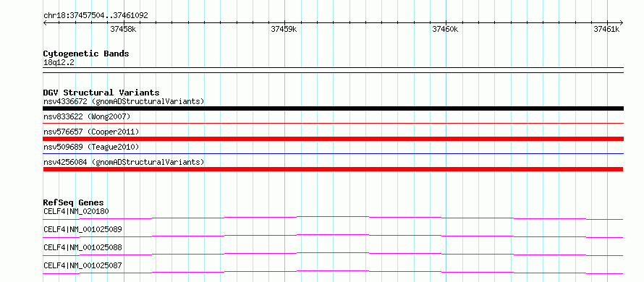
Task: Open transcript CELF4|NM_001025088 label
Action: pyautogui.click(x=82, y=247)
